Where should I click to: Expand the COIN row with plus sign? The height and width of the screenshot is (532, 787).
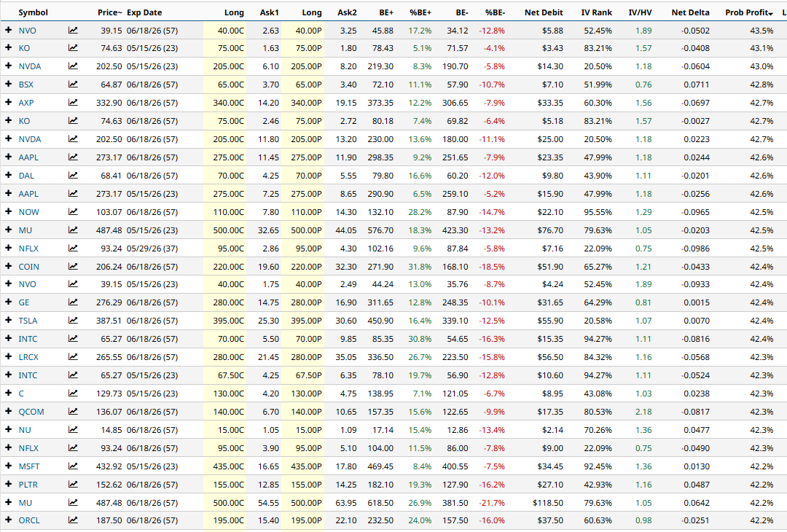coord(8,266)
